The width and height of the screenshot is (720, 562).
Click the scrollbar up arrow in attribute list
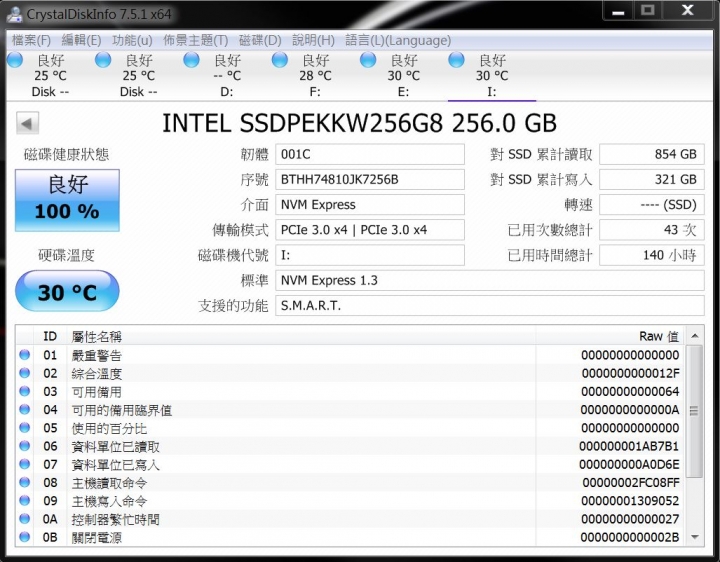pyautogui.click(x=695, y=336)
